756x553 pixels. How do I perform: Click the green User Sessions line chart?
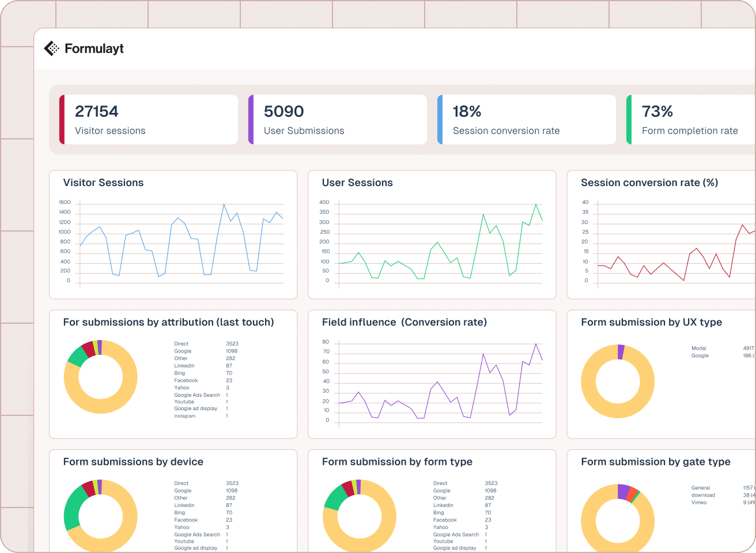[440, 242]
